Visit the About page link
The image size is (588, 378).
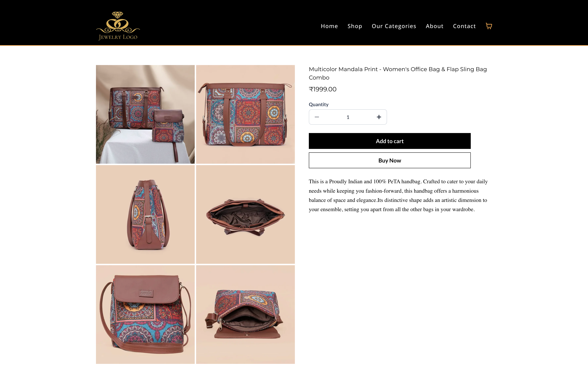(434, 26)
